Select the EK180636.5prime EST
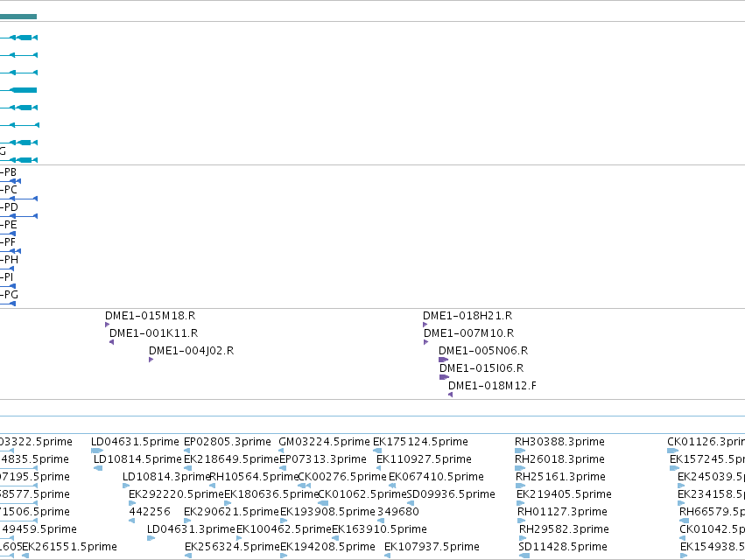The height and width of the screenshot is (560, 745). (x=271, y=494)
